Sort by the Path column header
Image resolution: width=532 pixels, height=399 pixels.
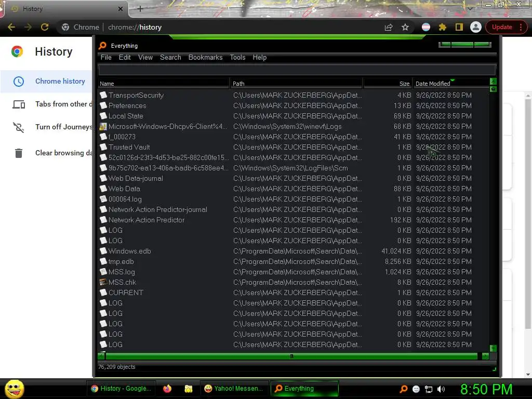click(297, 84)
